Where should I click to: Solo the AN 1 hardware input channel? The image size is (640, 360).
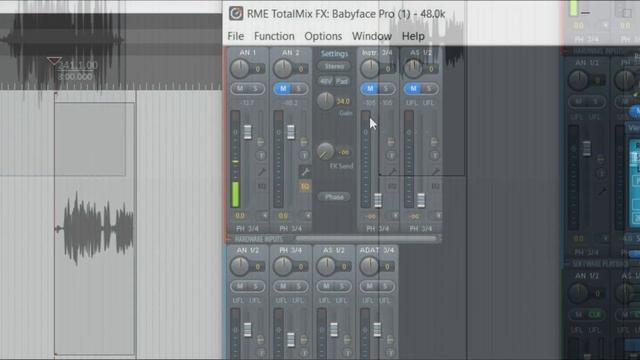(x=256, y=89)
